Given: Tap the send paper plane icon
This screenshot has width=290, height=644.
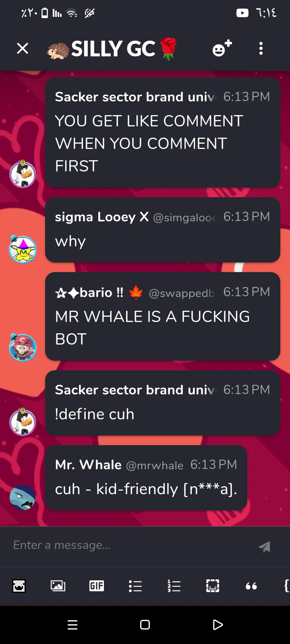Looking at the screenshot, I should click(264, 546).
